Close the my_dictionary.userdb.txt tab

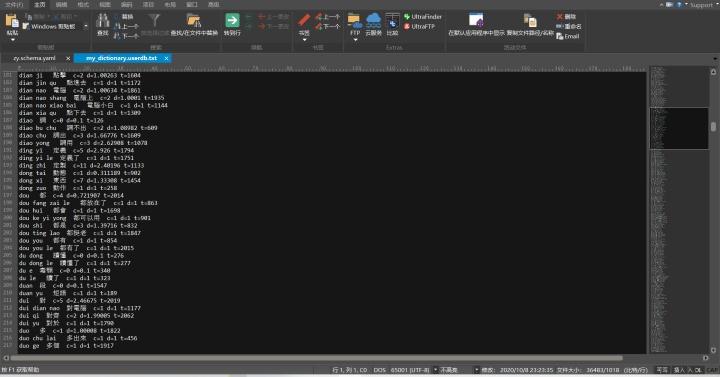[x=166, y=58]
